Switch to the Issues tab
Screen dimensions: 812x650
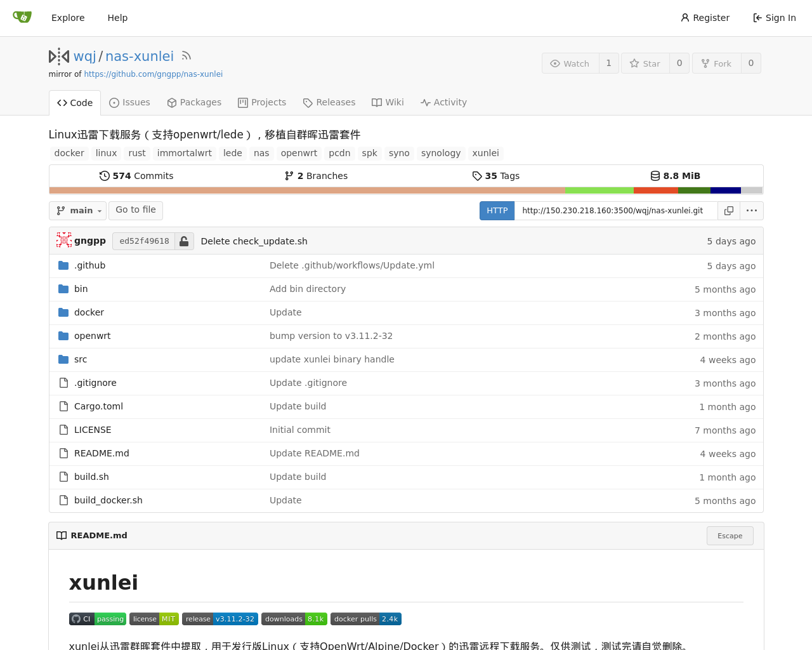click(129, 102)
